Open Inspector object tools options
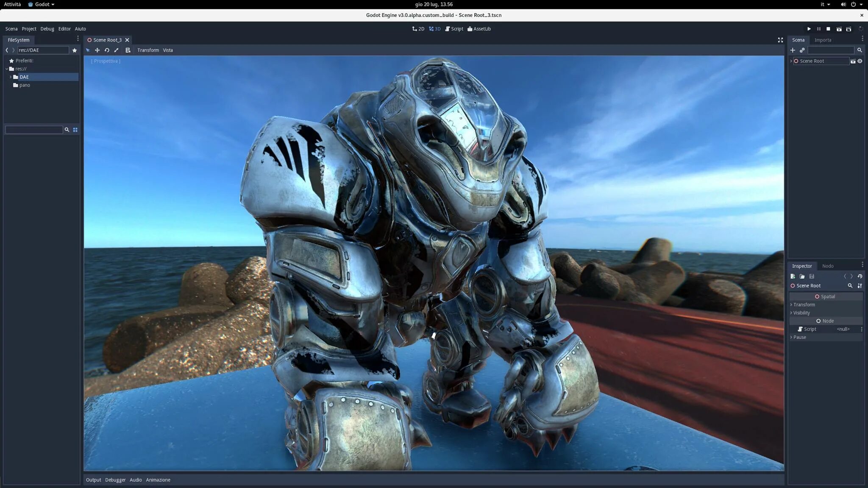 (860, 286)
